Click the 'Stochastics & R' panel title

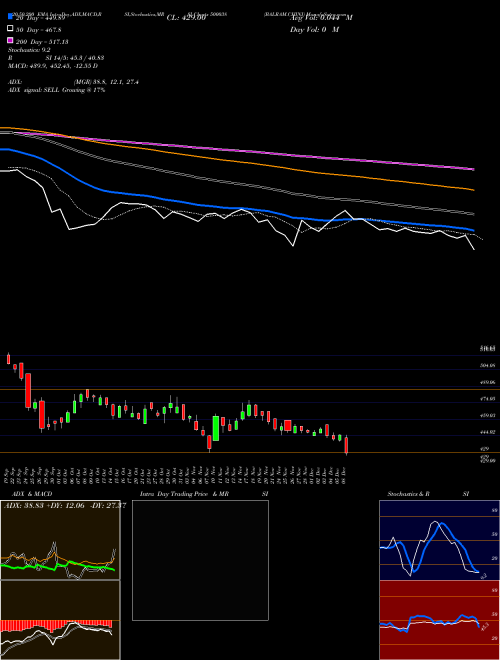click(x=408, y=494)
